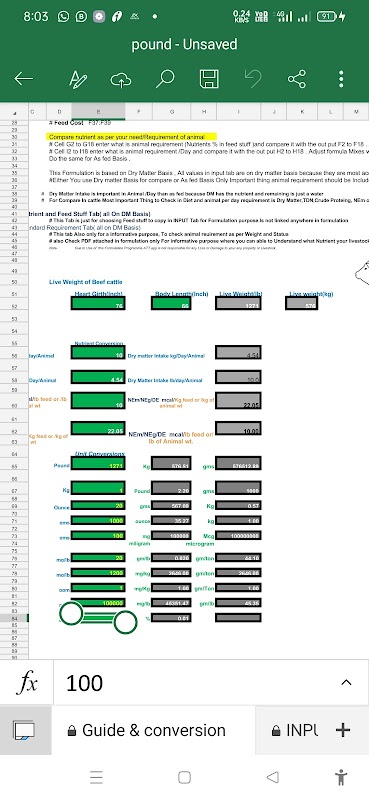
Task: Tap the cloud upload icon
Action: pos(121,80)
